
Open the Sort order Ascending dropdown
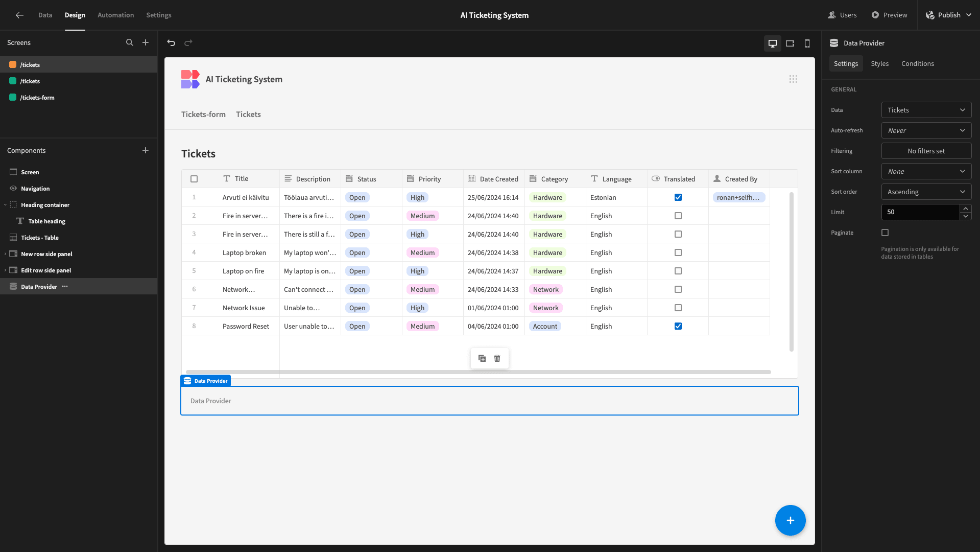coord(926,192)
